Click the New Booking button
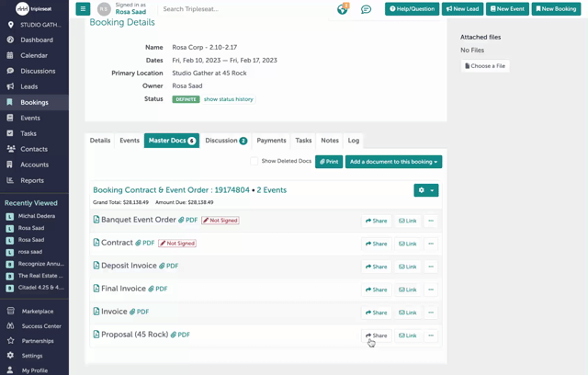The width and height of the screenshot is (588, 375). [557, 9]
